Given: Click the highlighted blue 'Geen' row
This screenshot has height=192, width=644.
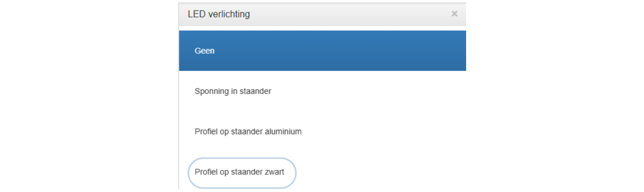Looking at the screenshot, I should [x=322, y=51].
